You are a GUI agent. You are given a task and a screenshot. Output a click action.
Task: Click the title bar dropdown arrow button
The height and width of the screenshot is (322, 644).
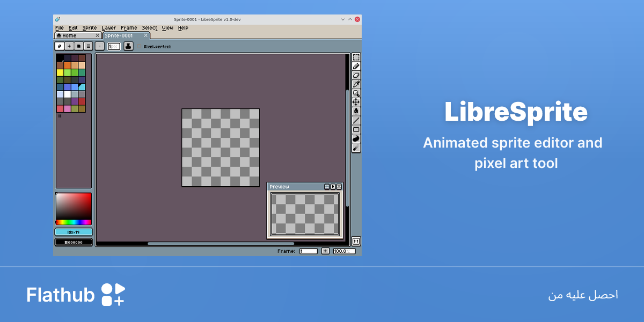click(343, 19)
